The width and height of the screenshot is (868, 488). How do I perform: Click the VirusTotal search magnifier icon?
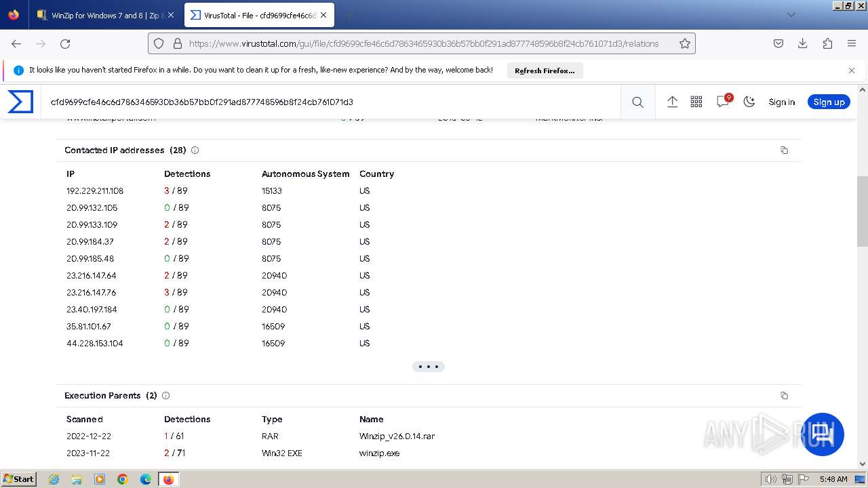tap(637, 102)
